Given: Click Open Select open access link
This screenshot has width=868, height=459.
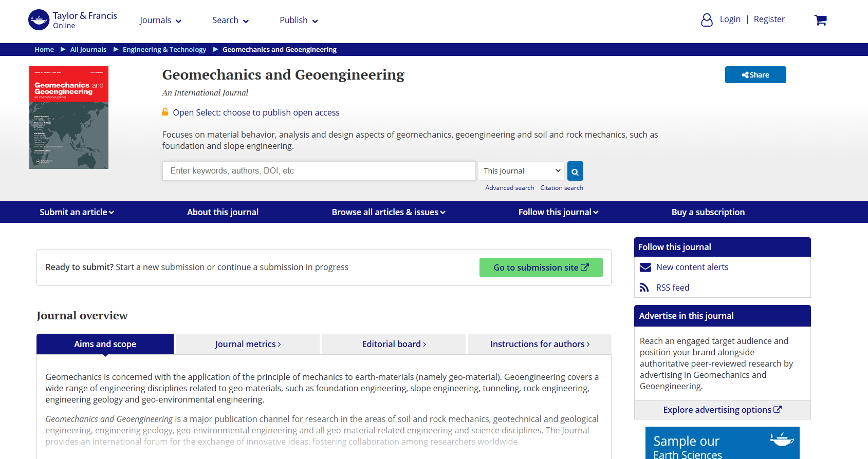Looking at the screenshot, I should coord(256,112).
